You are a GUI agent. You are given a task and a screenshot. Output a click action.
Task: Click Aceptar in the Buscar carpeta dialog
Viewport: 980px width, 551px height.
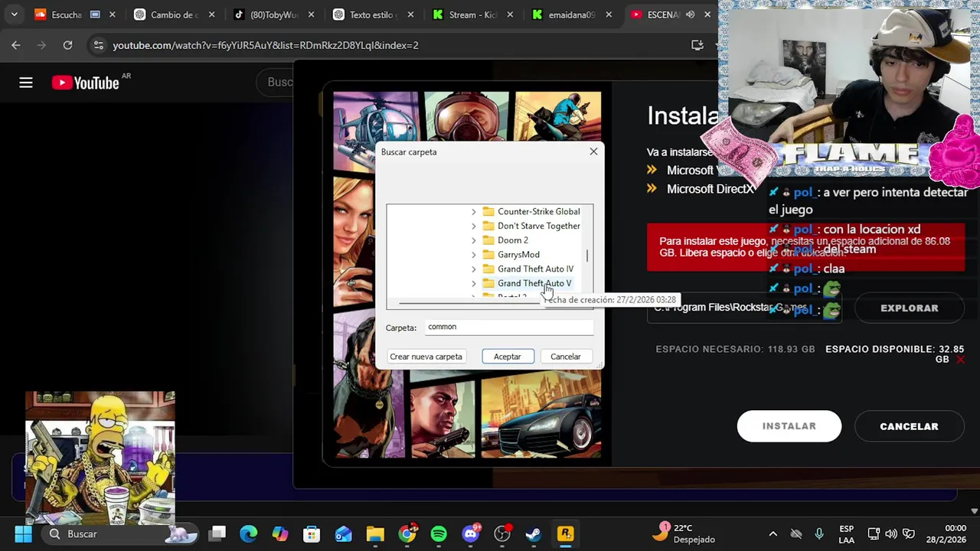point(508,357)
